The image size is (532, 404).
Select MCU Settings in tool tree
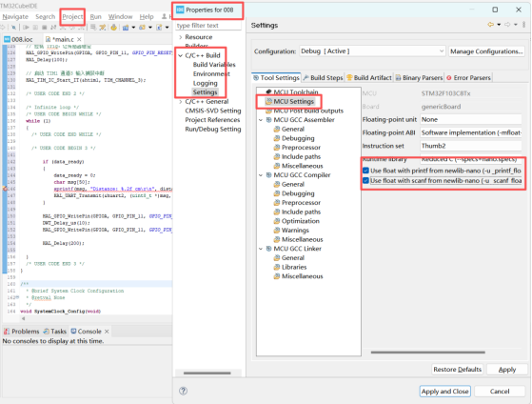click(289, 102)
